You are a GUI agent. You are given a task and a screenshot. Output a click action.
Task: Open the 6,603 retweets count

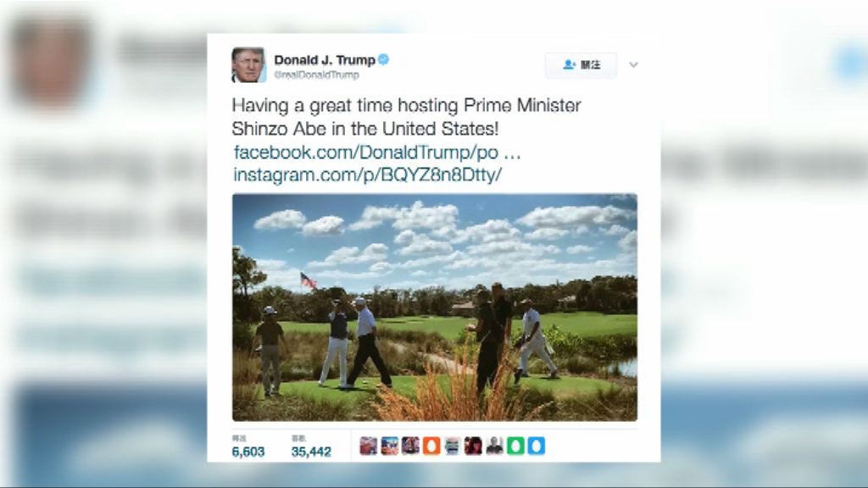click(248, 447)
